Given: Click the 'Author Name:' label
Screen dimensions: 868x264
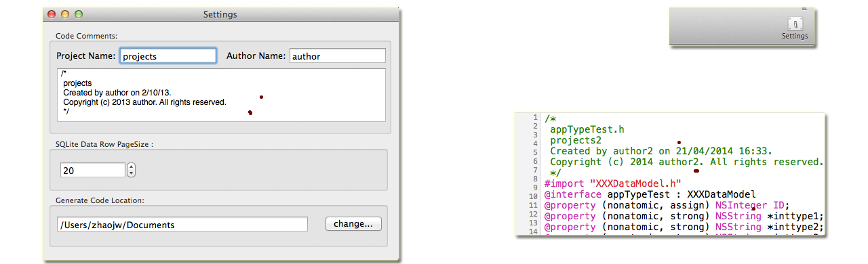Looking at the screenshot, I should pyautogui.click(x=256, y=56).
